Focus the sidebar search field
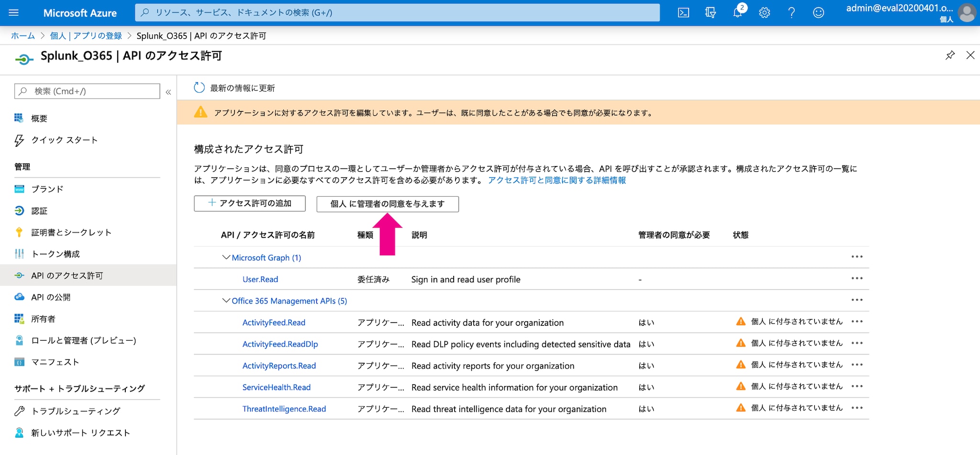The width and height of the screenshot is (980, 455). click(x=87, y=91)
